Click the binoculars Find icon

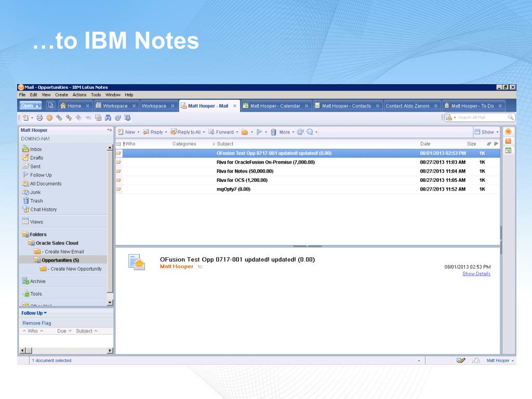[108, 118]
